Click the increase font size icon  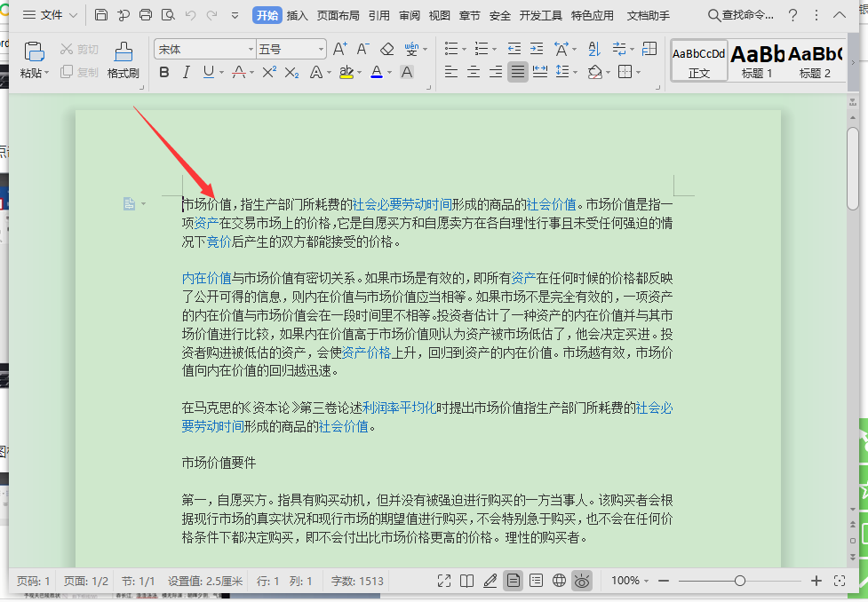(339, 50)
